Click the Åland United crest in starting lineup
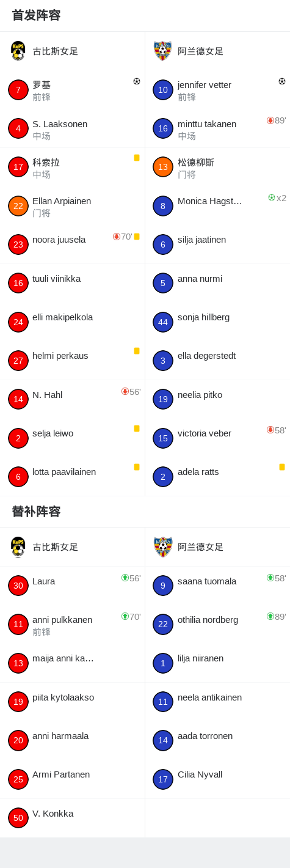The width and height of the screenshot is (290, 868). pyautogui.click(x=163, y=51)
